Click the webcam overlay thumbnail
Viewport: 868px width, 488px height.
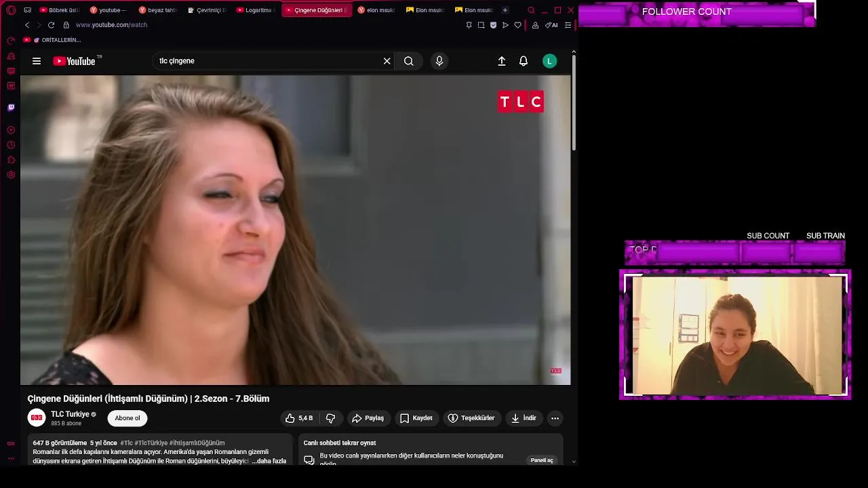735,335
